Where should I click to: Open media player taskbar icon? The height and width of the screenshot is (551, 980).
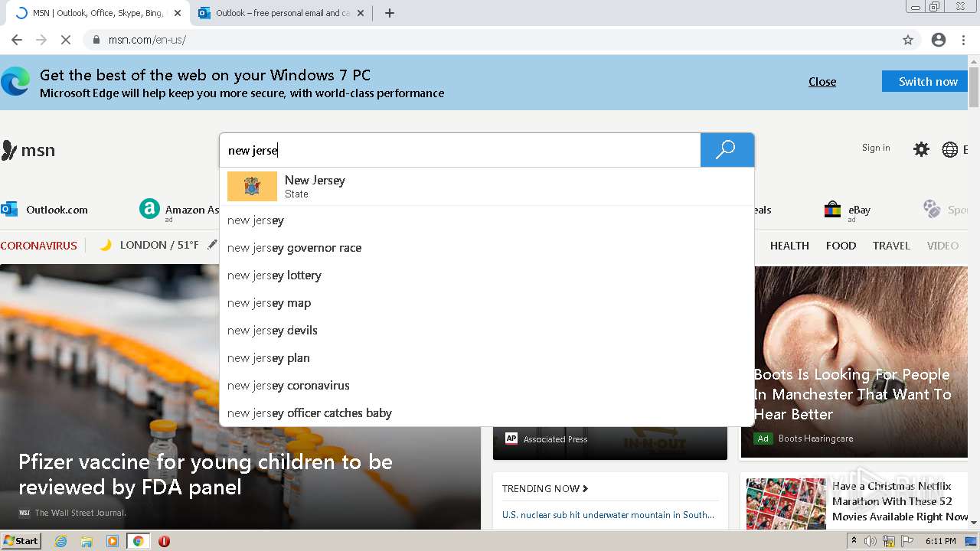click(113, 541)
